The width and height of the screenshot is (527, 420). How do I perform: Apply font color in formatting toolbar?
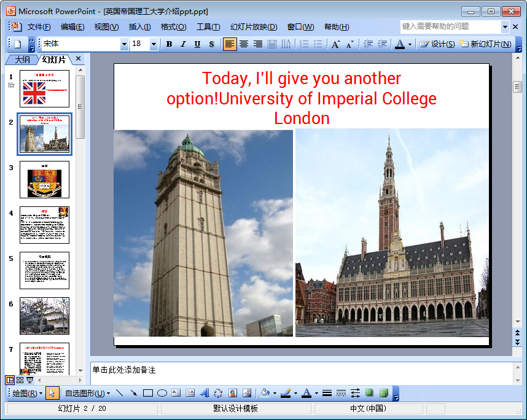[400, 44]
